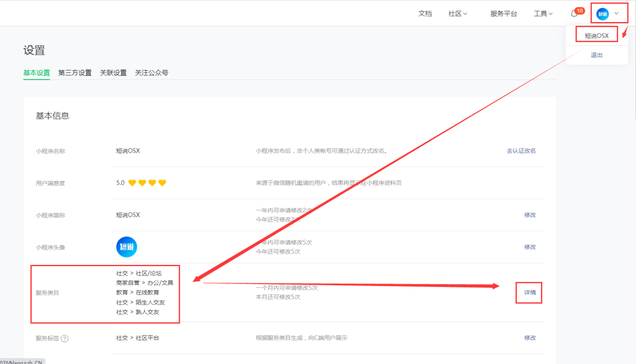Screen dimensions: 636x364
Task: Click 修改 for 服务标签
Action: point(530,338)
